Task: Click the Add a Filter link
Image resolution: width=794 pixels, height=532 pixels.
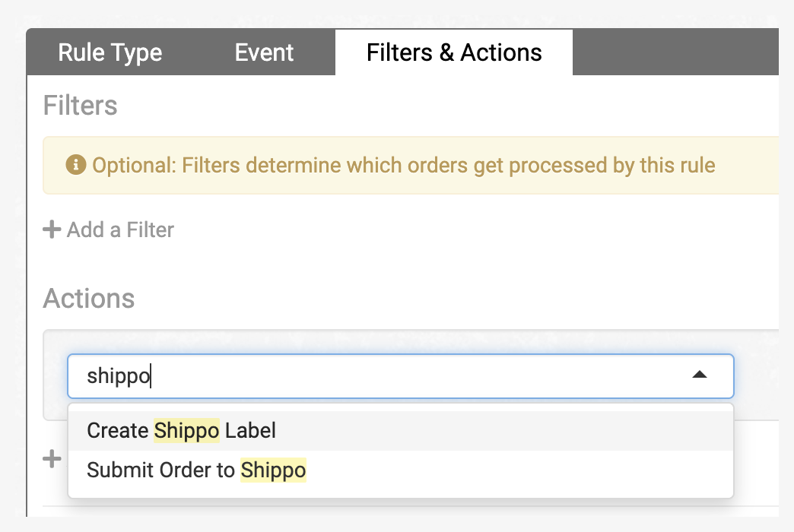Action: point(120,230)
